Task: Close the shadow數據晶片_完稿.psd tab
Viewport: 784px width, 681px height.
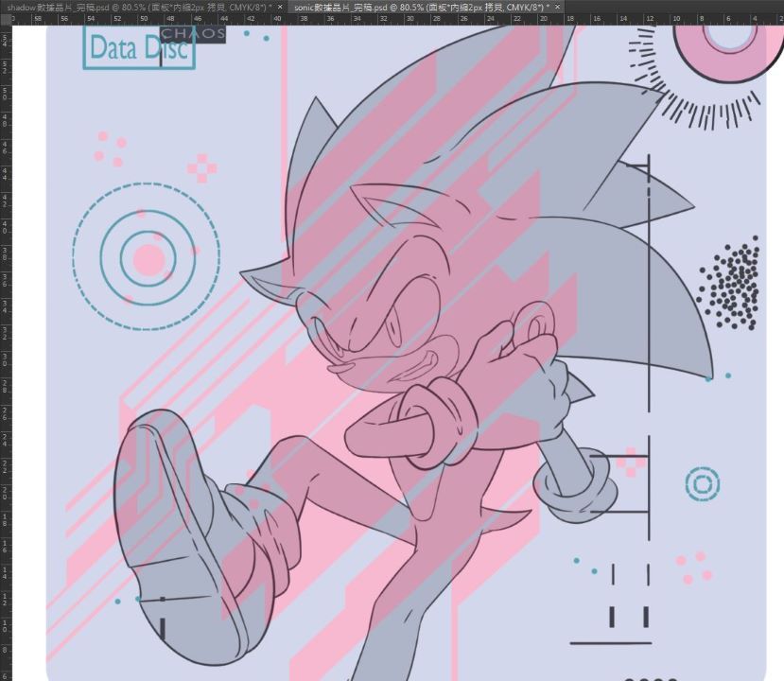Action: coord(280,7)
